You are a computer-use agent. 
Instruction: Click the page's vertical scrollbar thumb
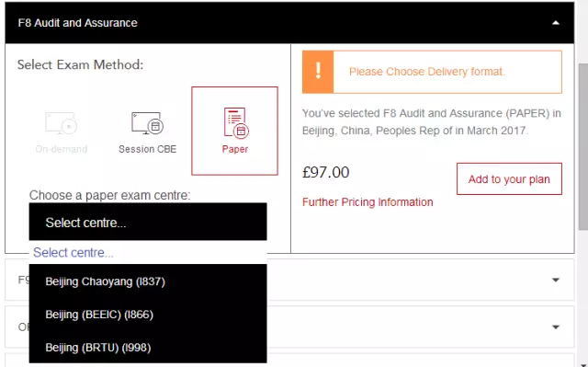tap(583, 146)
